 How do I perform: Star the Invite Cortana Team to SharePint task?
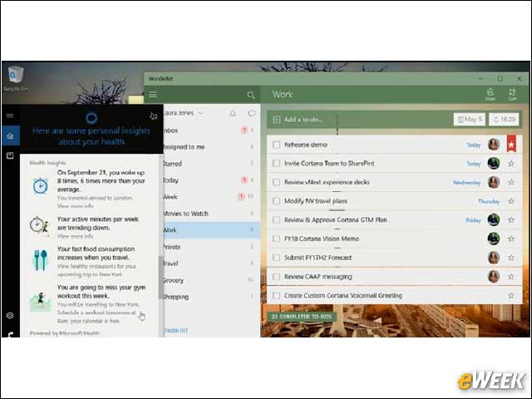511,163
